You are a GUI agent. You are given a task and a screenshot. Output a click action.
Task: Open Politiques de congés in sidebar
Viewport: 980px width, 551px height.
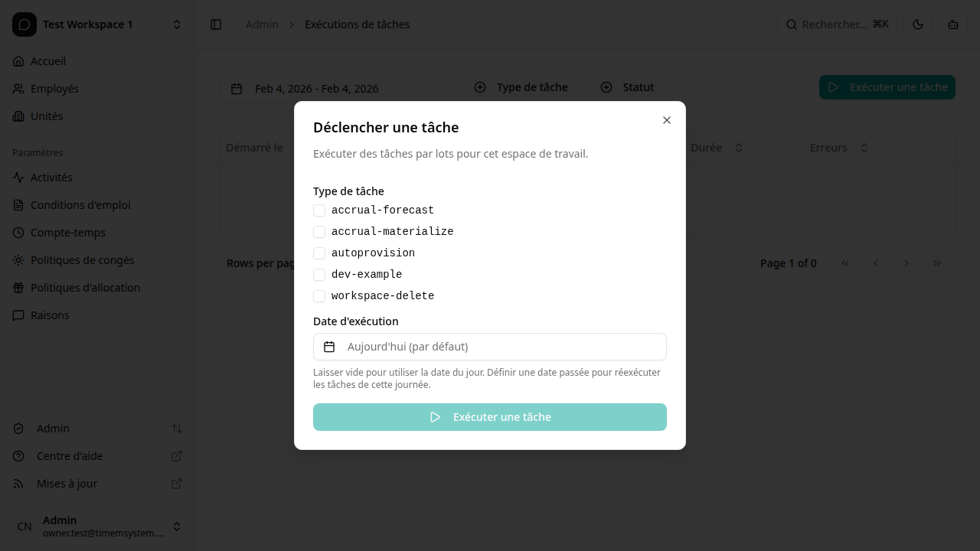pyautogui.click(x=82, y=260)
